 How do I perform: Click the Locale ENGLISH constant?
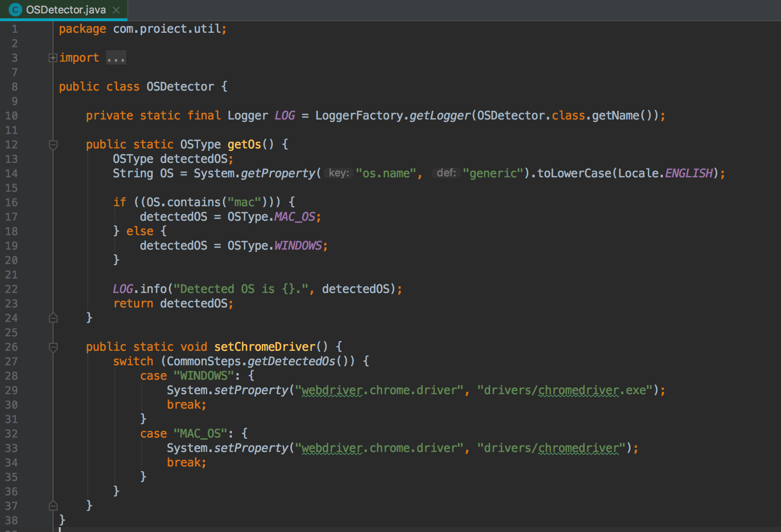click(688, 173)
